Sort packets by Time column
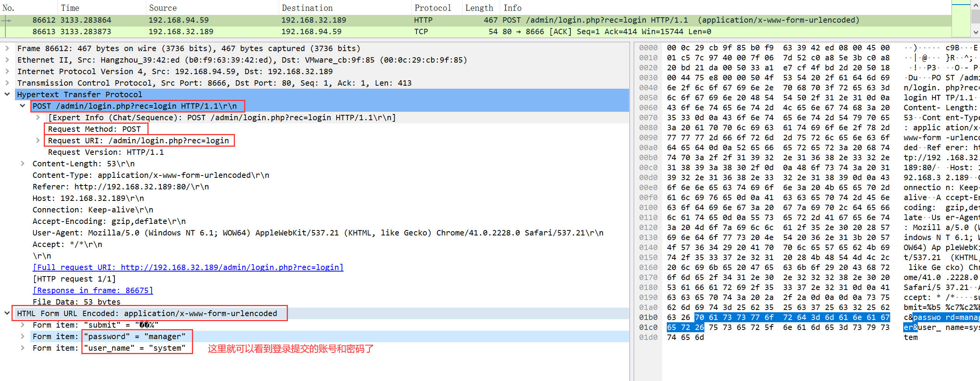 pos(70,8)
